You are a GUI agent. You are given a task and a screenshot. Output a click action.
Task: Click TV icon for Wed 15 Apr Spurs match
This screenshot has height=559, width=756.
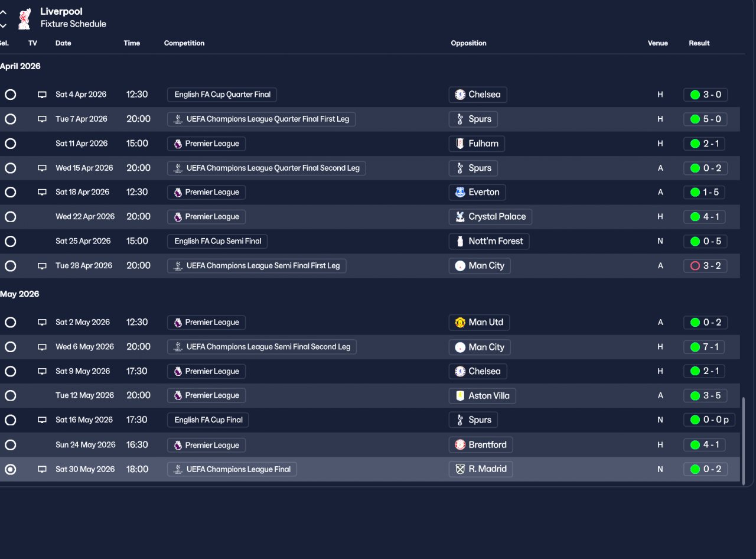click(42, 168)
